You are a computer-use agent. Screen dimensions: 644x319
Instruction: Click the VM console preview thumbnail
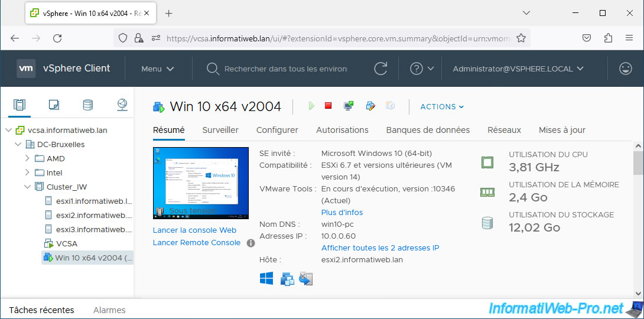[201, 182]
